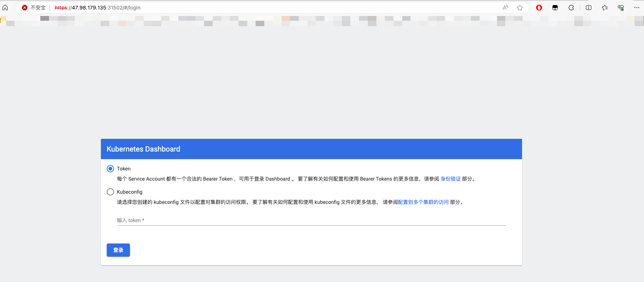Click the browser home icon

coord(5,8)
